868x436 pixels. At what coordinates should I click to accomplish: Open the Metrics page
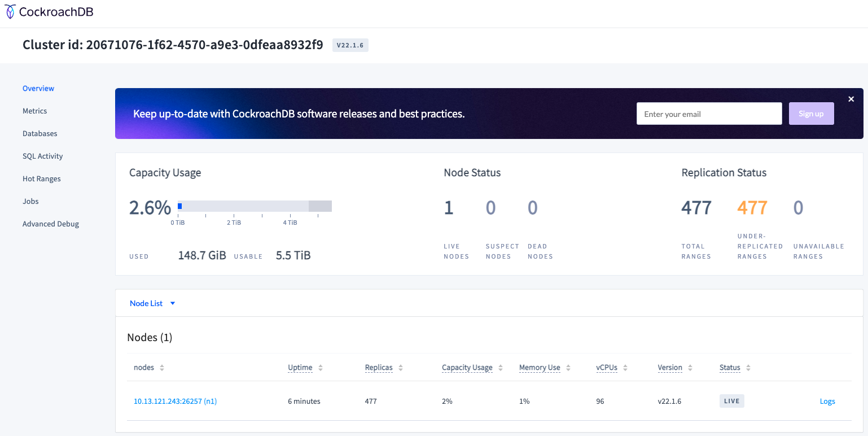tap(34, 111)
